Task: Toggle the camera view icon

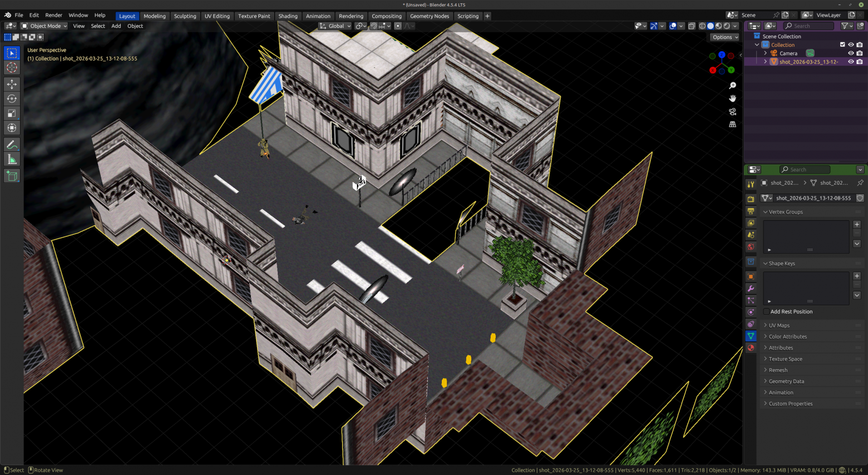Action: 732,112
